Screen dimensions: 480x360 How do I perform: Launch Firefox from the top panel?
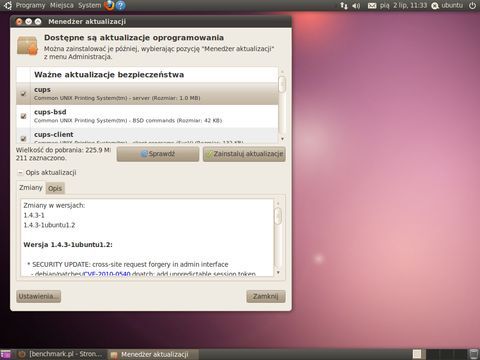(109, 5)
